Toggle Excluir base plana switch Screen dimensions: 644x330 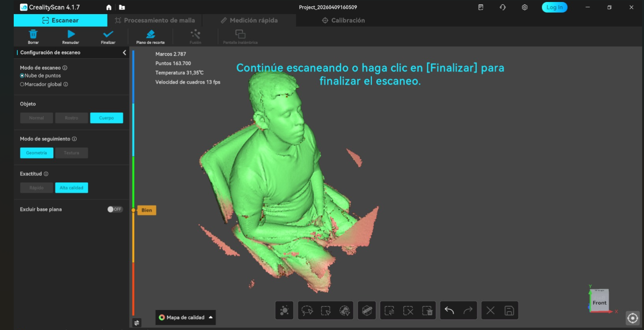[x=115, y=209]
